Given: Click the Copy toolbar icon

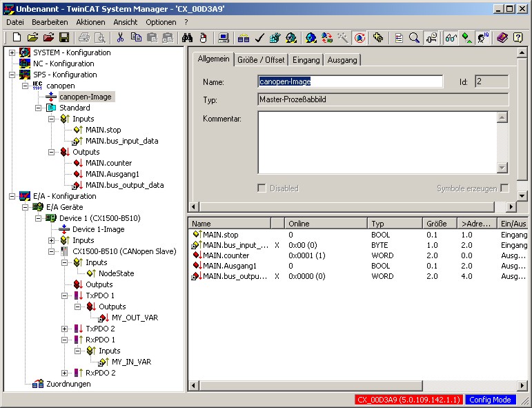Looking at the screenshot, I should 136,37.
